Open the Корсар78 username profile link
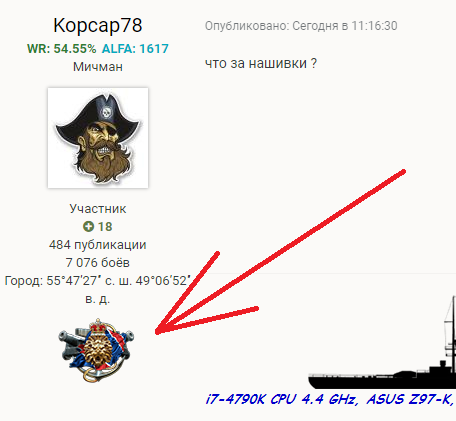 [98, 25]
